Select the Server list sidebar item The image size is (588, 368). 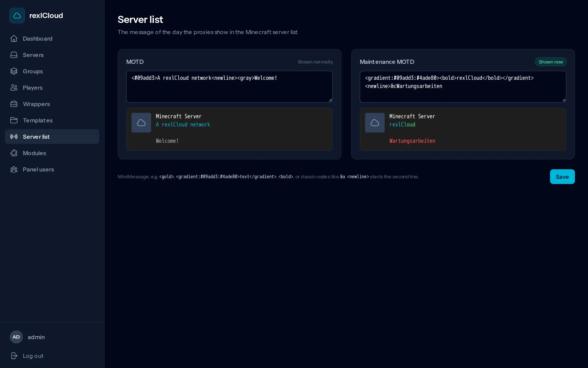[52, 137]
